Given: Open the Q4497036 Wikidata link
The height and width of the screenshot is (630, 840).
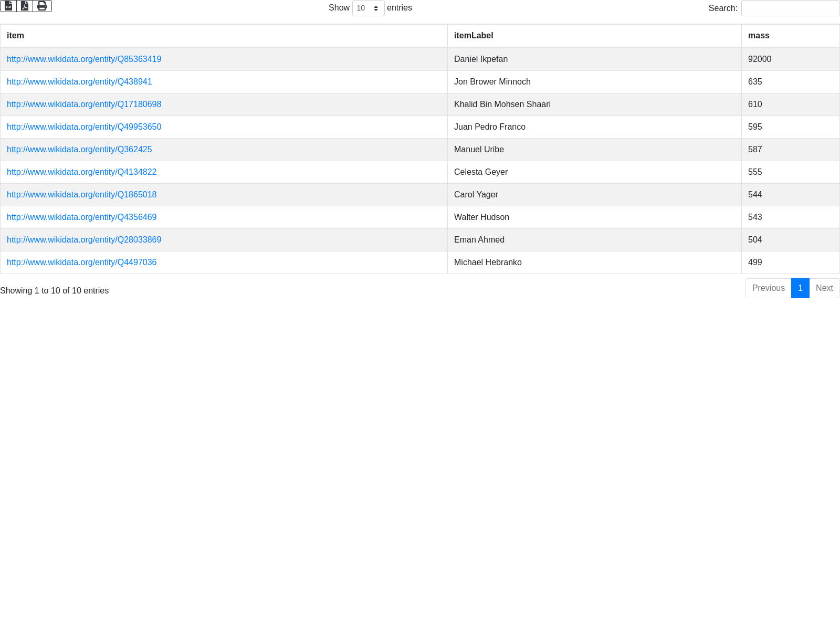Looking at the screenshot, I should tap(81, 262).
